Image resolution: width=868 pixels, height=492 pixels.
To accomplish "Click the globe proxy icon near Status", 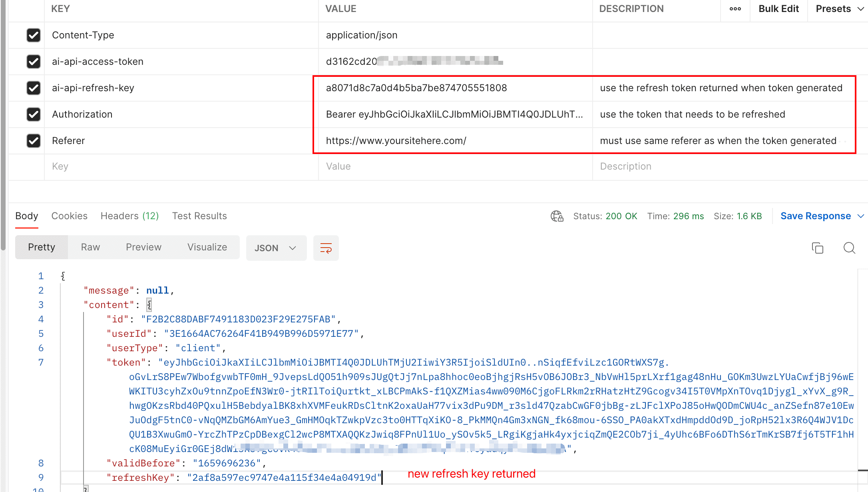I will pyautogui.click(x=557, y=216).
